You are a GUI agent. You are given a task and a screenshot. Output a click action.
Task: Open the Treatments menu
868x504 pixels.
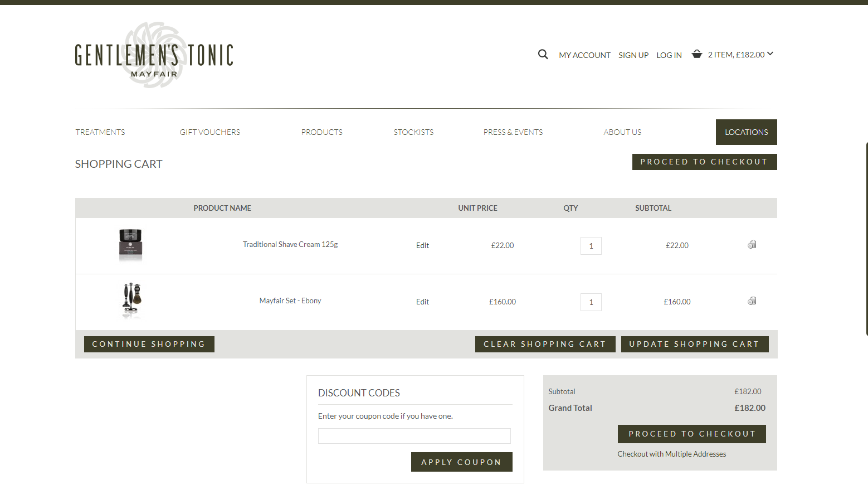[100, 132]
